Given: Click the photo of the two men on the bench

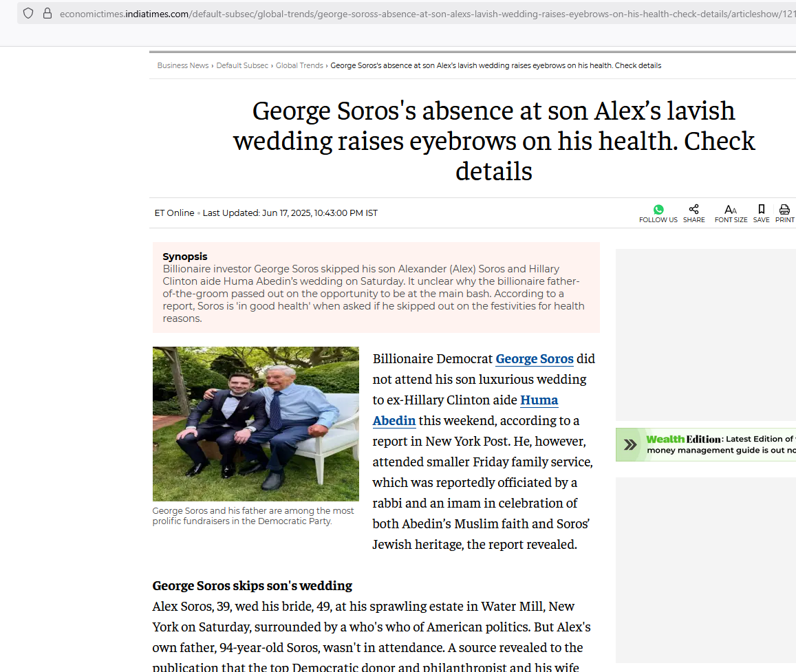Looking at the screenshot, I should pos(256,424).
